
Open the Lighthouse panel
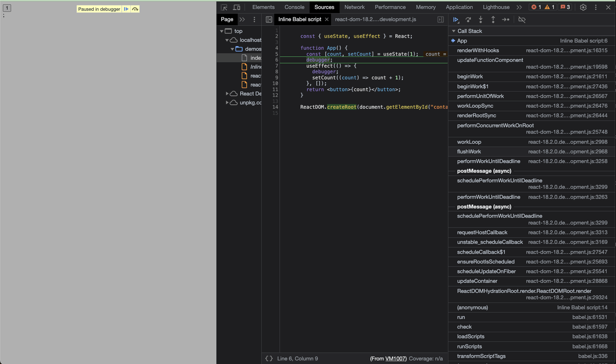click(496, 7)
